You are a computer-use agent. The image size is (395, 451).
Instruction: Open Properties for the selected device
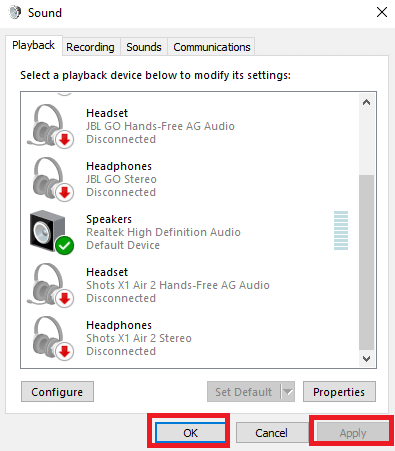339,392
